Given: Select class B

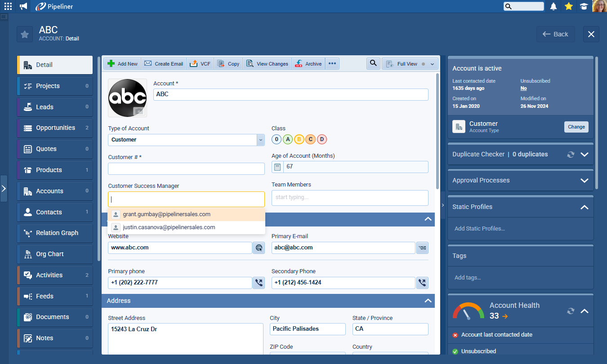Looking at the screenshot, I should click(299, 139).
